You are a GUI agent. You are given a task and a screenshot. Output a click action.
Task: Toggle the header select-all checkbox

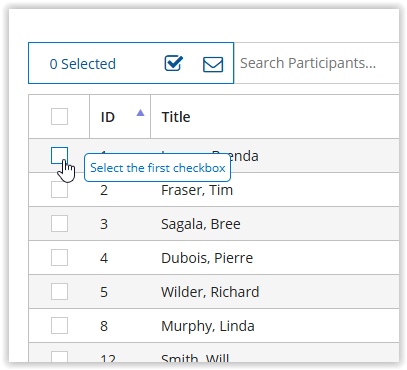(x=59, y=116)
